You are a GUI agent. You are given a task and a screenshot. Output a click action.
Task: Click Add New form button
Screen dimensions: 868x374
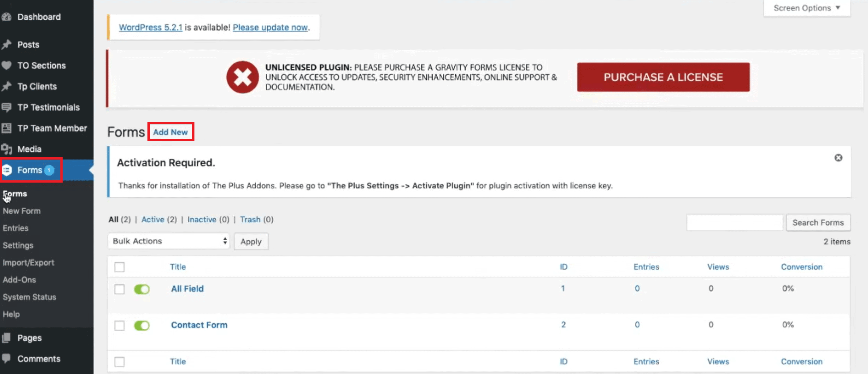click(x=170, y=132)
